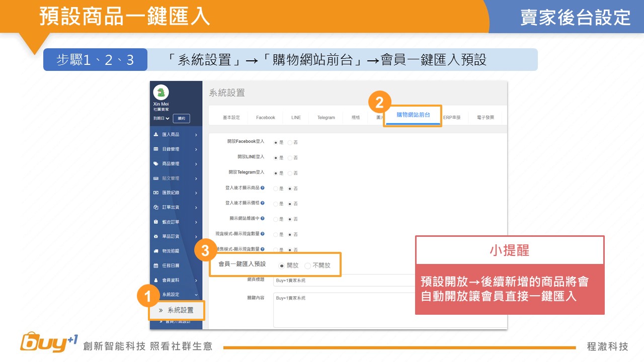644x362 pixels.
Task: Select 否 for 開放Facebook登入
Action: 290,142
